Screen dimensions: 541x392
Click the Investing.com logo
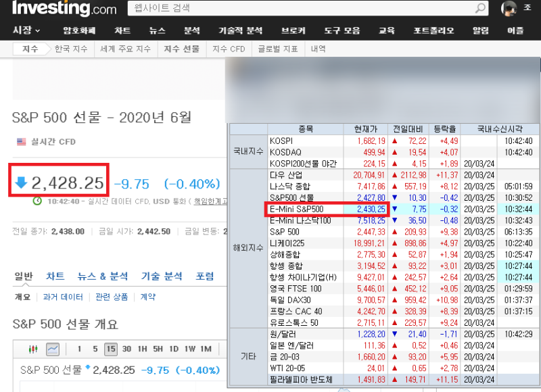tap(64, 8)
